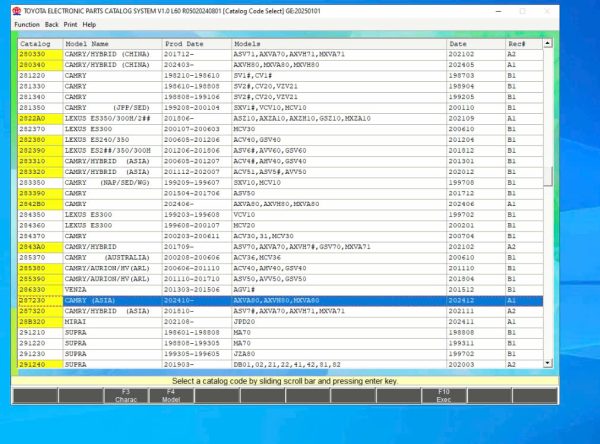Screen dimensions: 600x444
Task: Minimize the parts catalog window
Action: pyautogui.click(x=498, y=11)
